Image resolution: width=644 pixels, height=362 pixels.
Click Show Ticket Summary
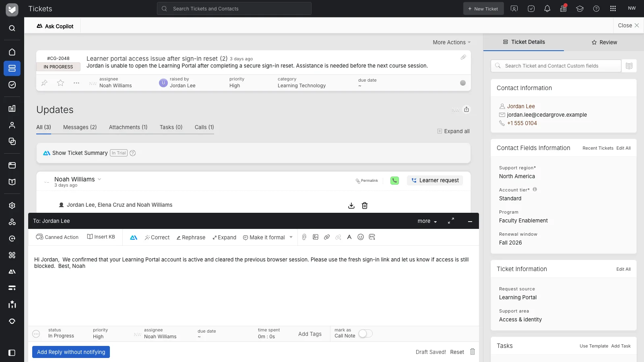click(80, 153)
